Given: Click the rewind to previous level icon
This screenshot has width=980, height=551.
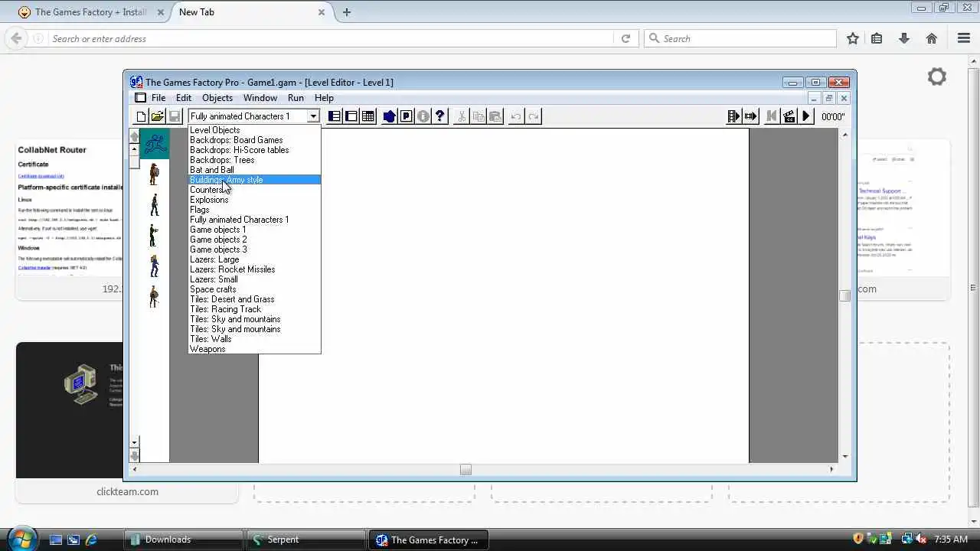Looking at the screenshot, I should pyautogui.click(x=772, y=116).
